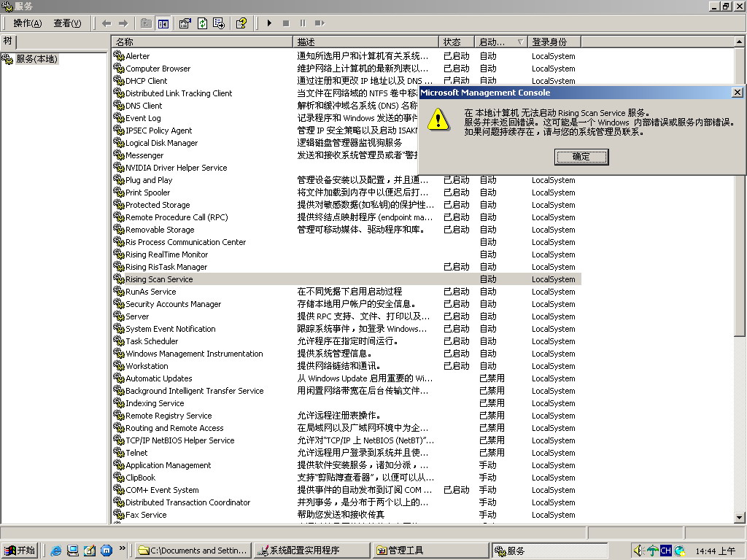Toggle the show/hide console tree icon
This screenshot has width=747, height=560.
[163, 23]
